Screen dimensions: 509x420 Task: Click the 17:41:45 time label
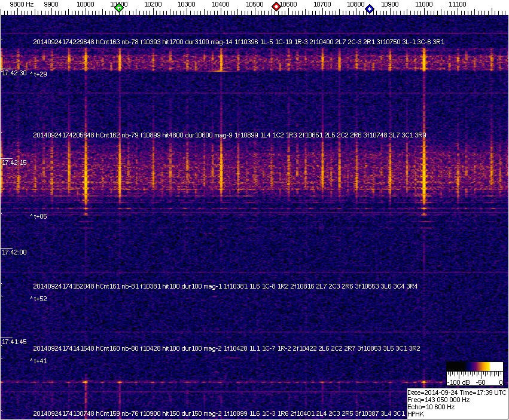tap(14, 342)
